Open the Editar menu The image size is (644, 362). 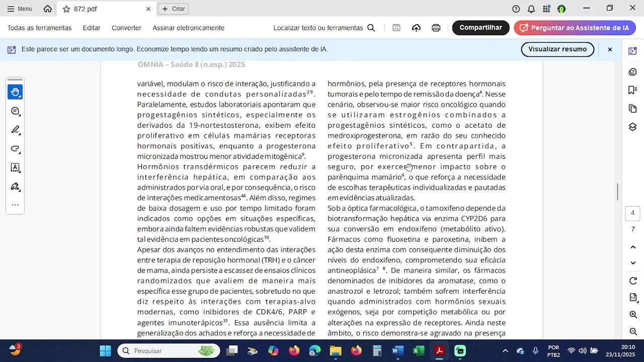92,28
